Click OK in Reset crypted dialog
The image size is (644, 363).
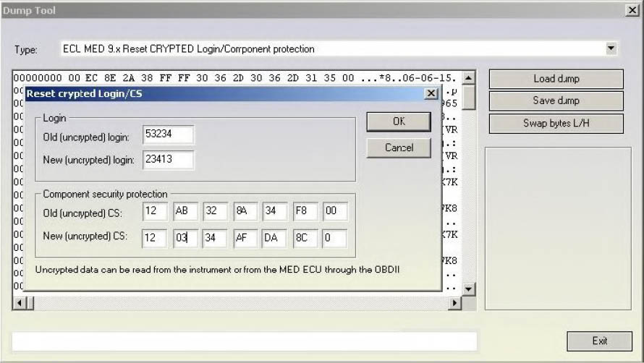(x=399, y=121)
